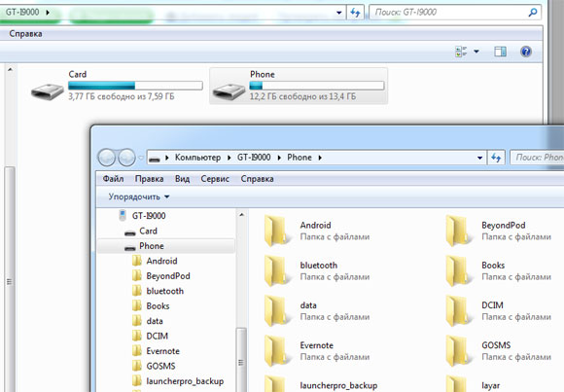This screenshot has width=564, height=392.
Task: Click the Card storage usage bar
Action: pos(135,86)
